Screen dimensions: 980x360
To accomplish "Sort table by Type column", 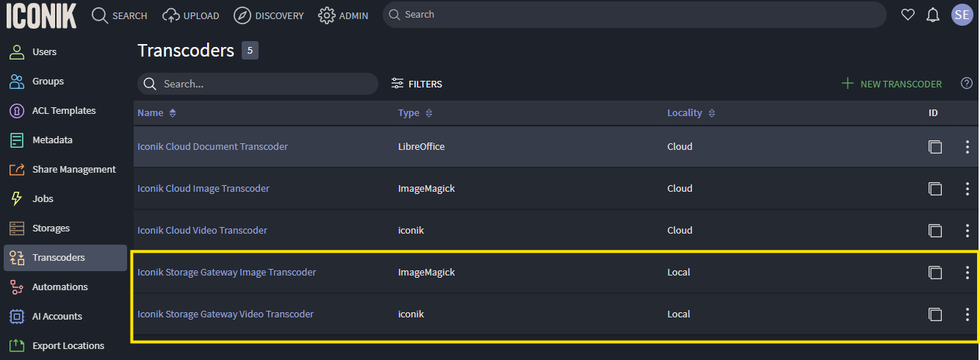I will (x=415, y=113).
